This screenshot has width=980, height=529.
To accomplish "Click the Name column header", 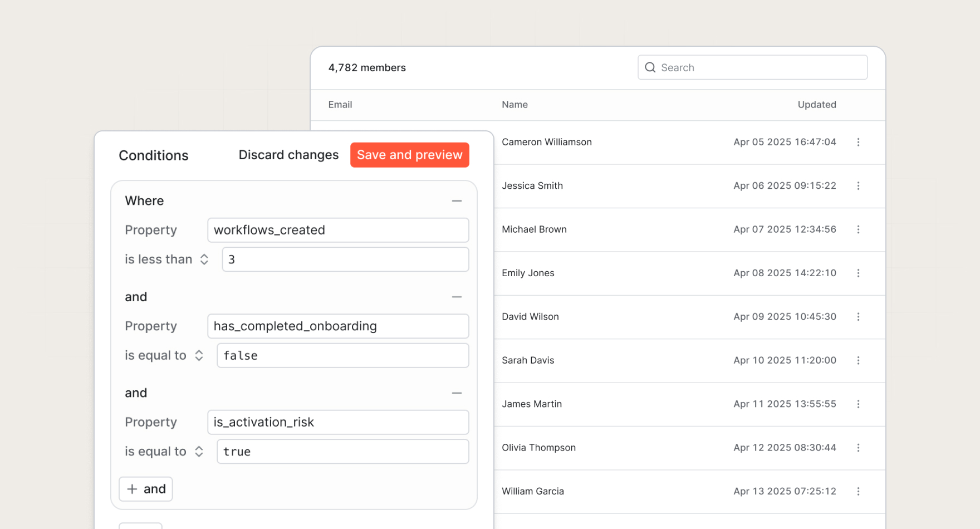I will click(514, 105).
